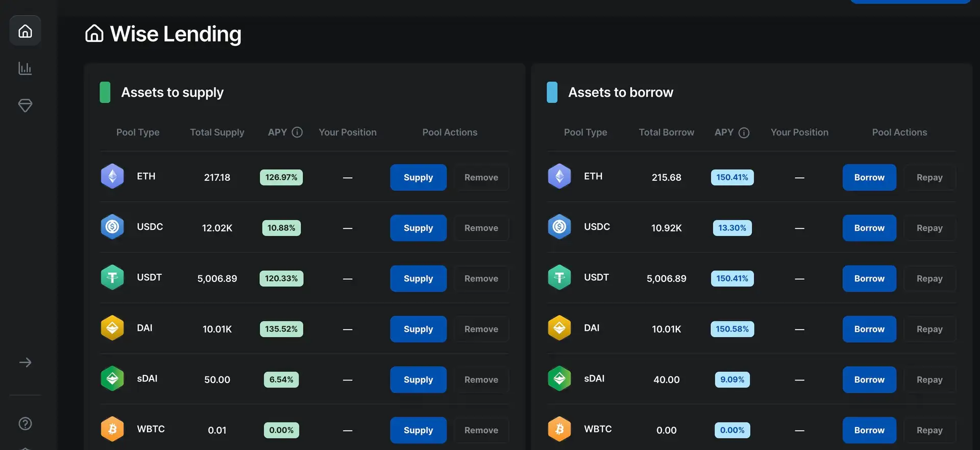Click the ETH token icon in supply list
980x450 pixels.
pos(112,177)
